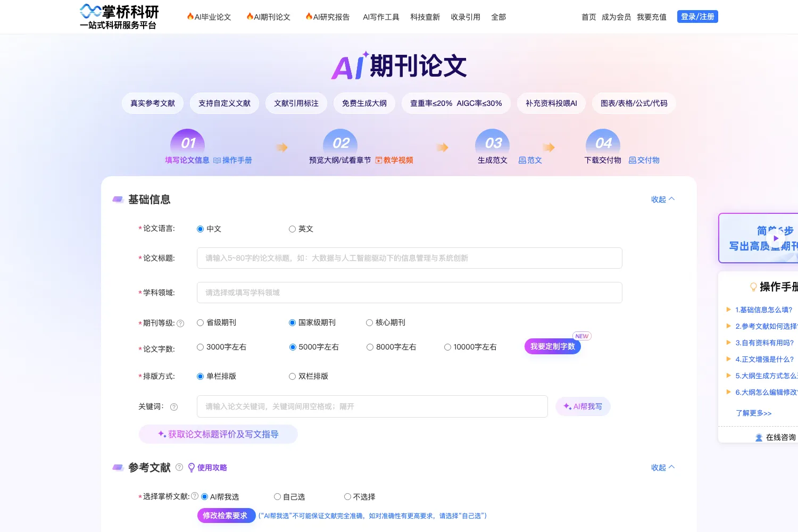Click the 了解更多>> link
The image size is (798, 532).
(753, 413)
